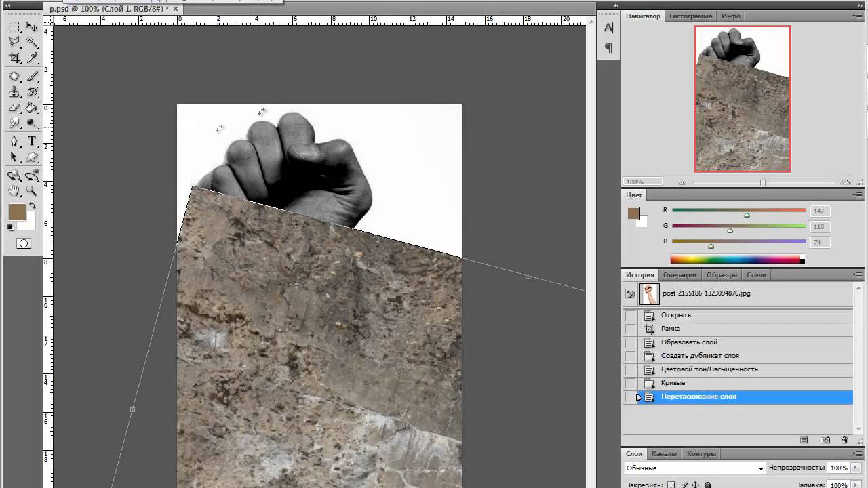The image size is (868, 488).
Task: Open Layers panel options menu
Action: pyautogui.click(x=859, y=453)
